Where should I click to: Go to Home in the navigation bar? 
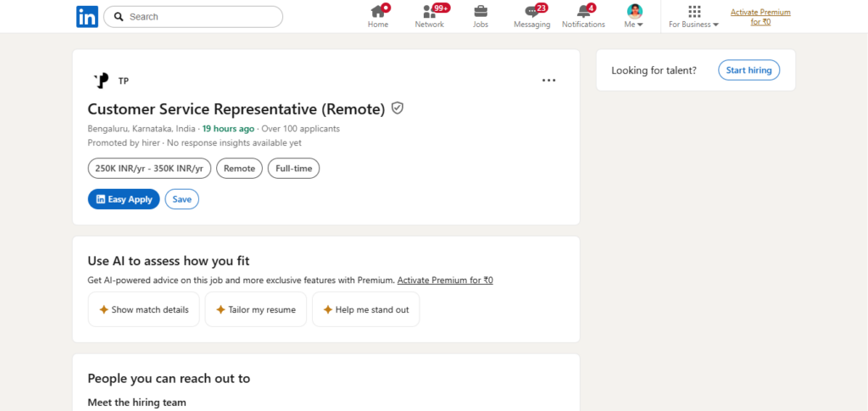pos(378,17)
